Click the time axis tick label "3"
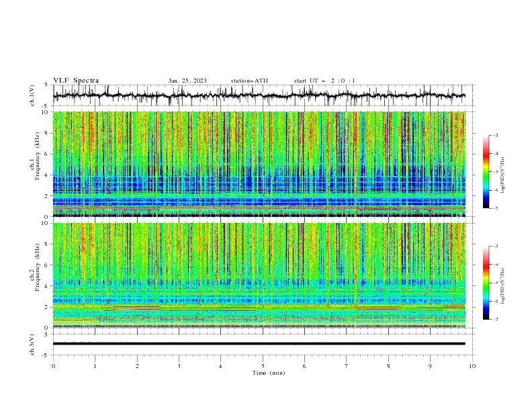The image size is (532, 411). pos(179,366)
